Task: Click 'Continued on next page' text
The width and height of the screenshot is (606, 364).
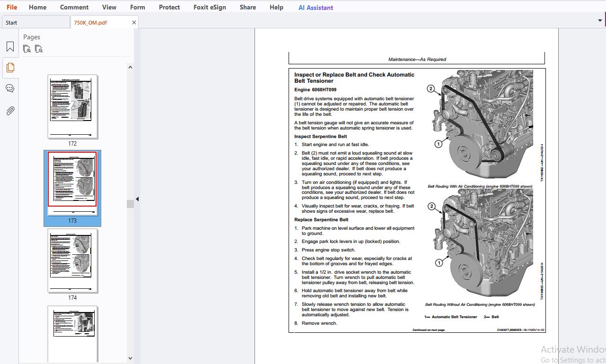Action: point(429,330)
